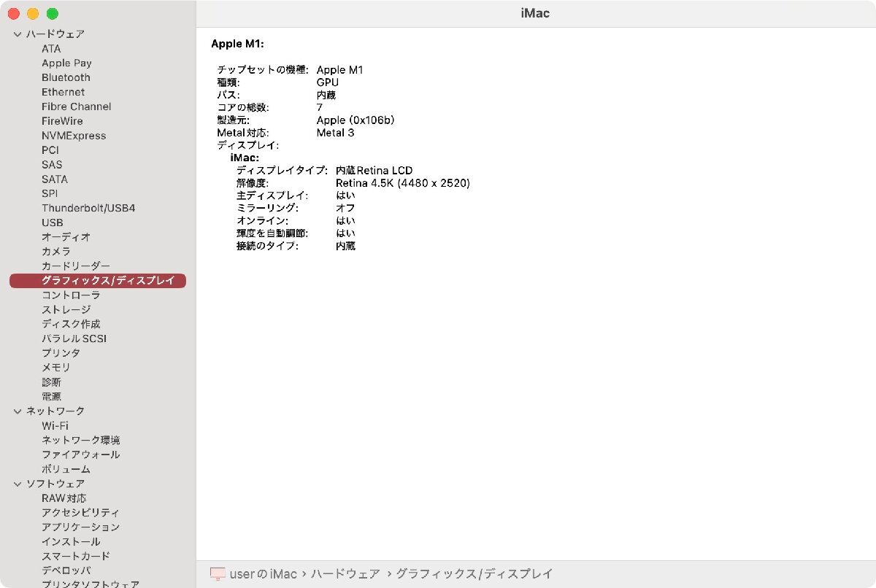Open the USB hardware item

pyautogui.click(x=52, y=223)
